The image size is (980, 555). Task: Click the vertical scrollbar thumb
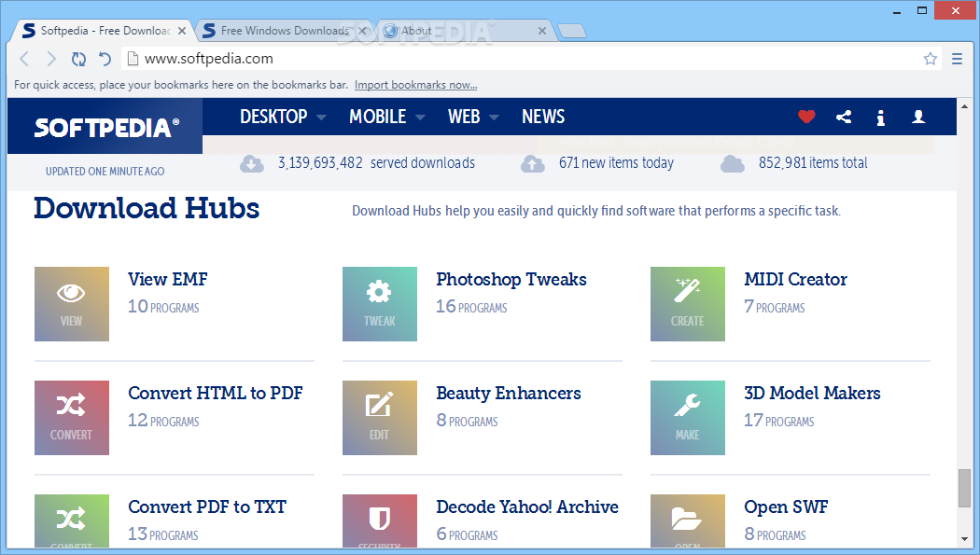click(x=964, y=488)
